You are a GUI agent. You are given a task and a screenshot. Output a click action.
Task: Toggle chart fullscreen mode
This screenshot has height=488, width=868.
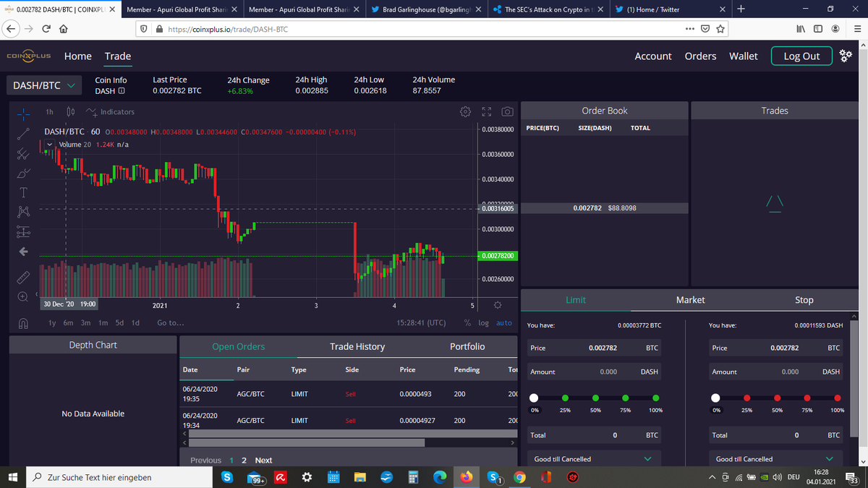click(x=487, y=112)
